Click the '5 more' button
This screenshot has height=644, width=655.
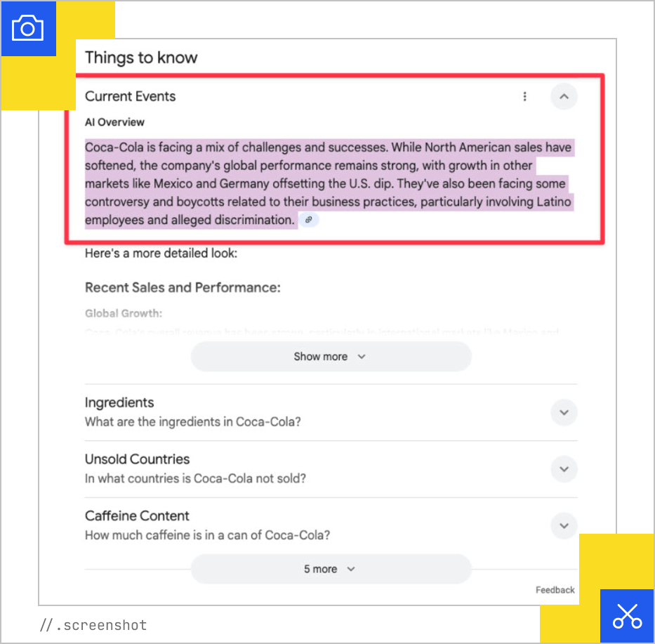331,569
